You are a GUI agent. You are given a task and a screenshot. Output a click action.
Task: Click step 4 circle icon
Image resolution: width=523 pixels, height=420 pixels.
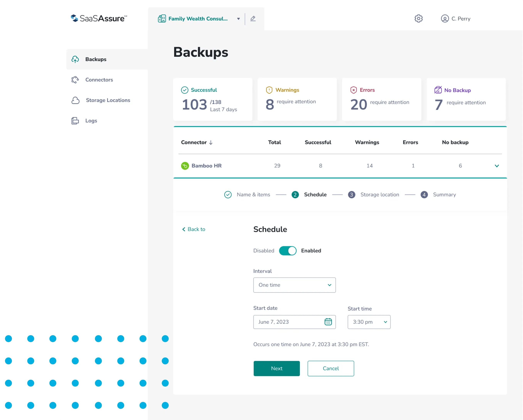point(424,195)
